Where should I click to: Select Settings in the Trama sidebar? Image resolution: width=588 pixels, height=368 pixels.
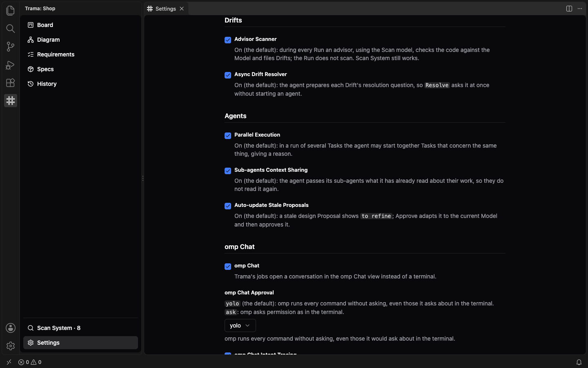pyautogui.click(x=80, y=343)
